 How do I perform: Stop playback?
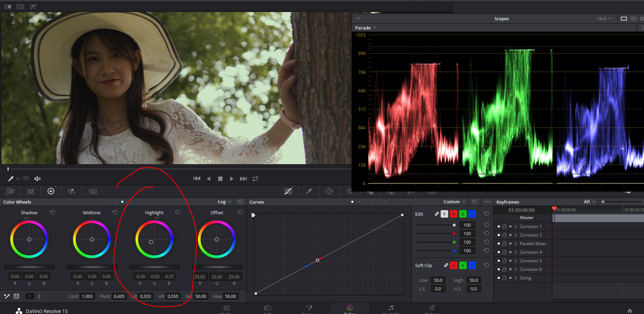tap(220, 179)
